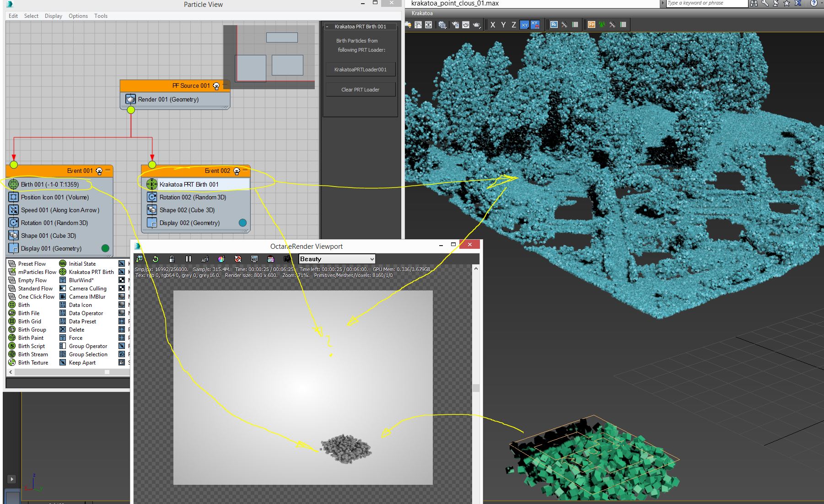824x504 pixels.
Task: Click the Position Icon 001 operator icon
Action: (13, 197)
